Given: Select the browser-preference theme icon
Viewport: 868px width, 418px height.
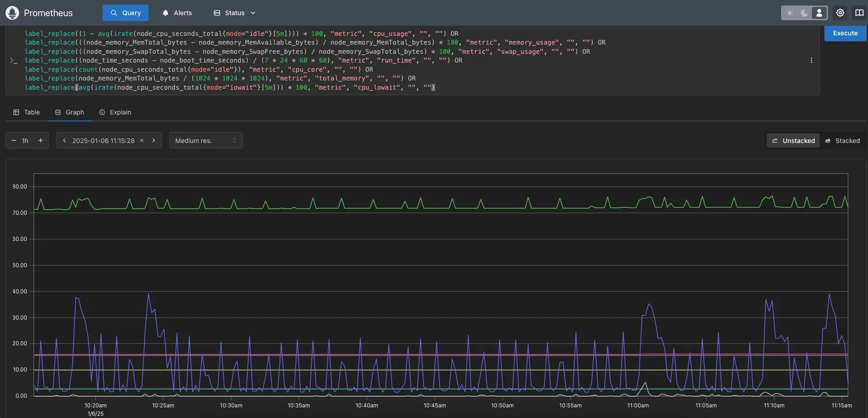Looking at the screenshot, I should (x=819, y=13).
